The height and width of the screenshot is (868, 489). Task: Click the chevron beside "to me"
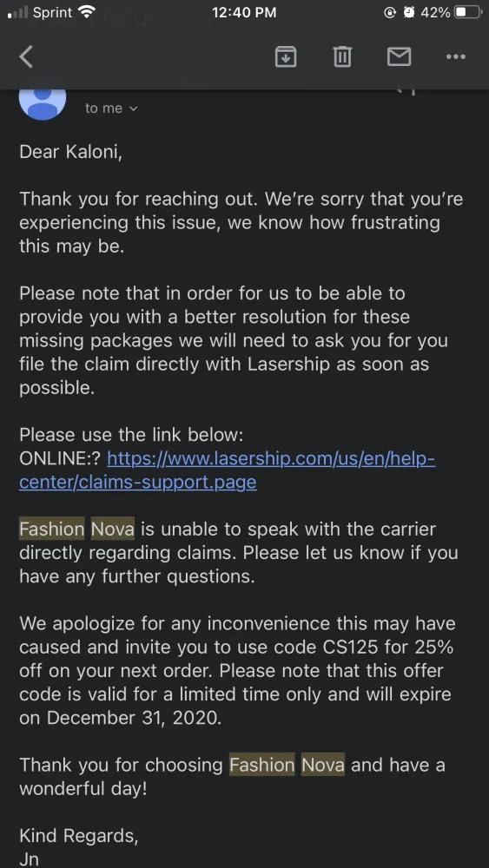coord(132,109)
